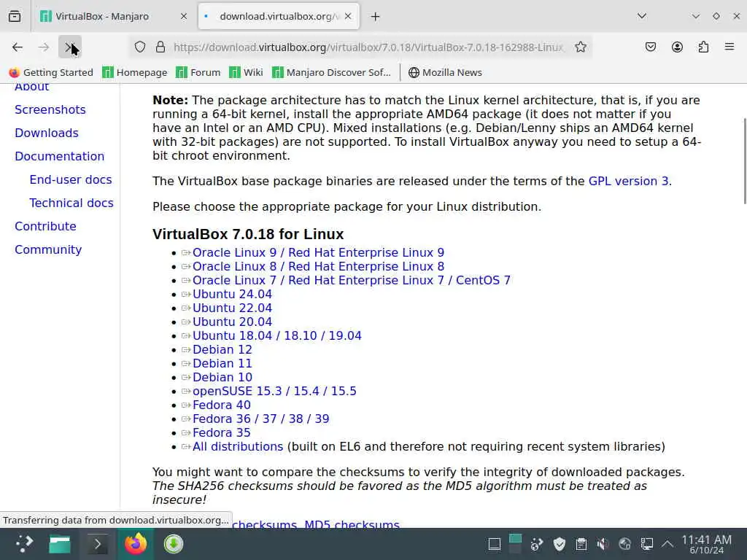Click the browser forward arrow
The height and width of the screenshot is (560, 747).
coord(44,47)
